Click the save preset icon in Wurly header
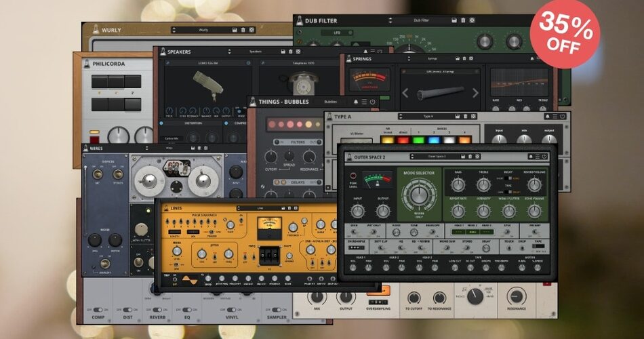This screenshot has width=644, height=339. [235, 30]
